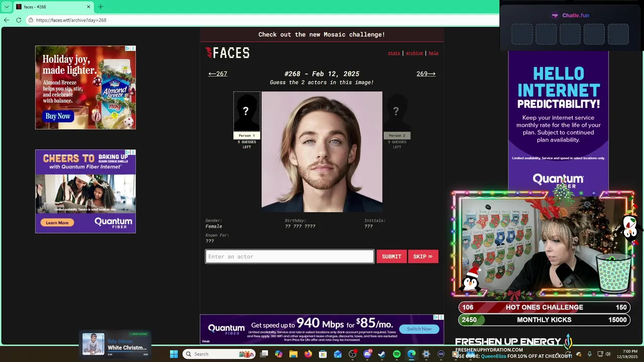Open network status tray icon
The width and height of the screenshot is (644, 362).
(600, 354)
